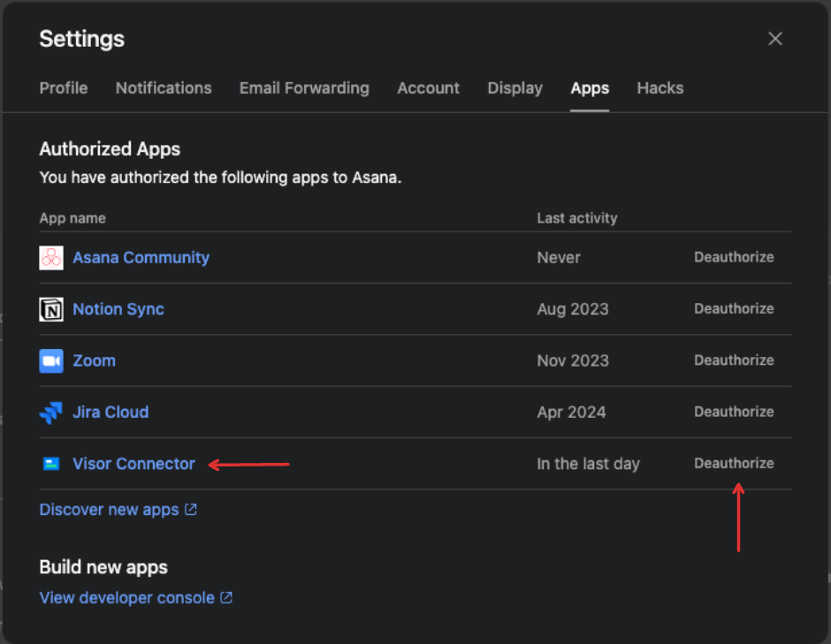Click the 'Authorized Apps' heading

click(110, 149)
